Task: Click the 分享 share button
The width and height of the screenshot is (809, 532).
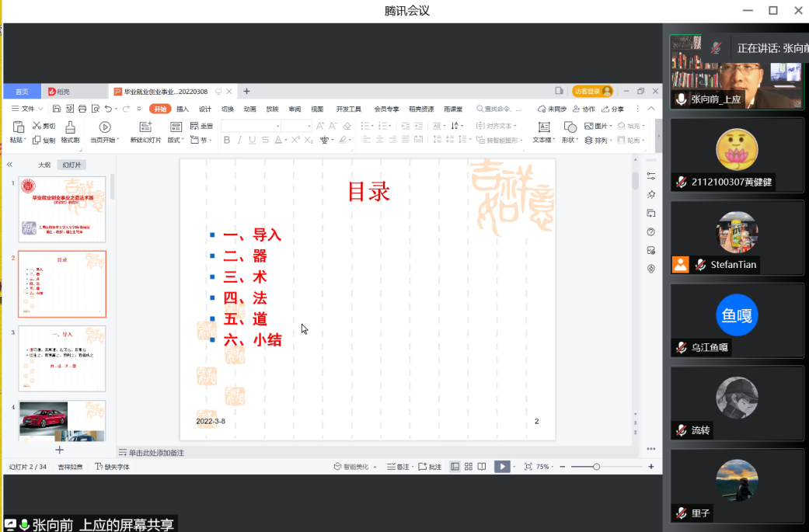Action: (613, 109)
